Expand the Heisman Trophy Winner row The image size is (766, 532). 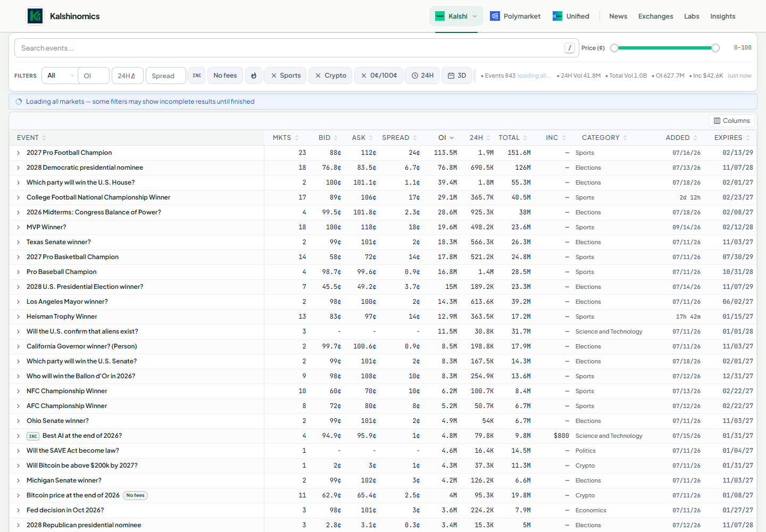pyautogui.click(x=18, y=317)
